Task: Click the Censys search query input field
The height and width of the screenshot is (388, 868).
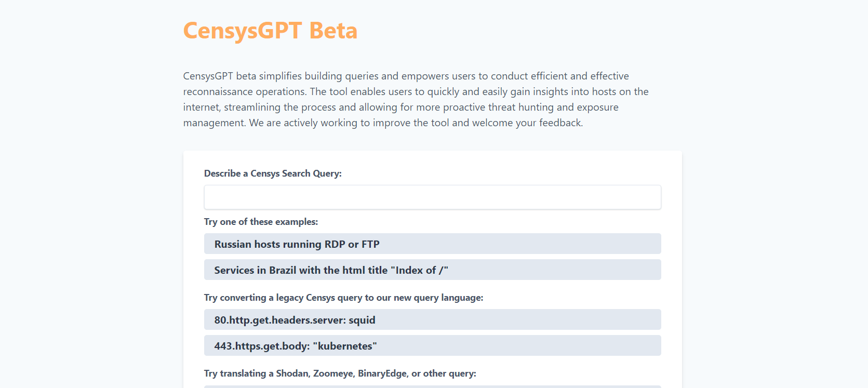Action: pyautogui.click(x=432, y=197)
